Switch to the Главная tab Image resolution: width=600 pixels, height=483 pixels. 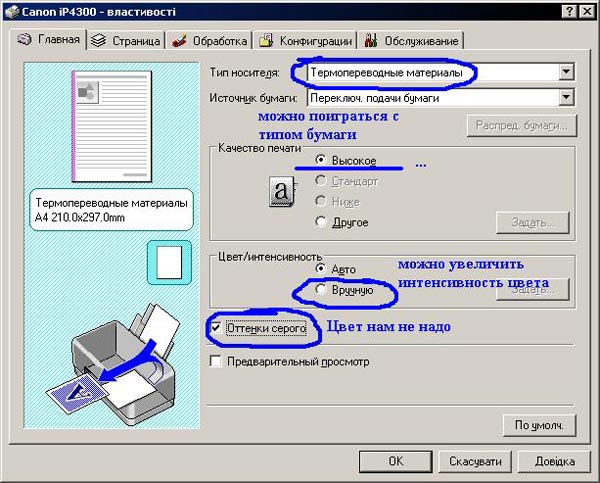(x=48, y=39)
